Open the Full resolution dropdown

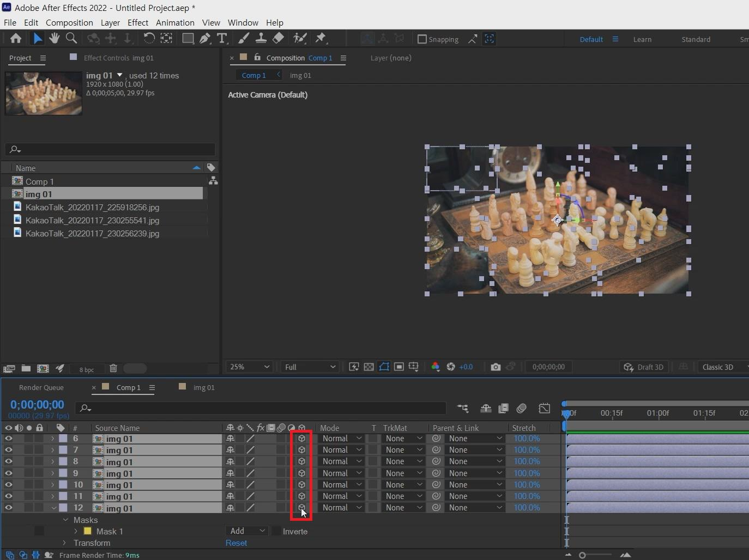pyautogui.click(x=310, y=367)
